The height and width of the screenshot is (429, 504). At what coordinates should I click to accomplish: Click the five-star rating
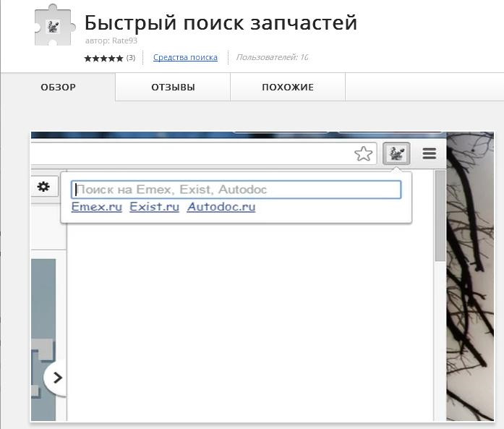[x=103, y=58]
